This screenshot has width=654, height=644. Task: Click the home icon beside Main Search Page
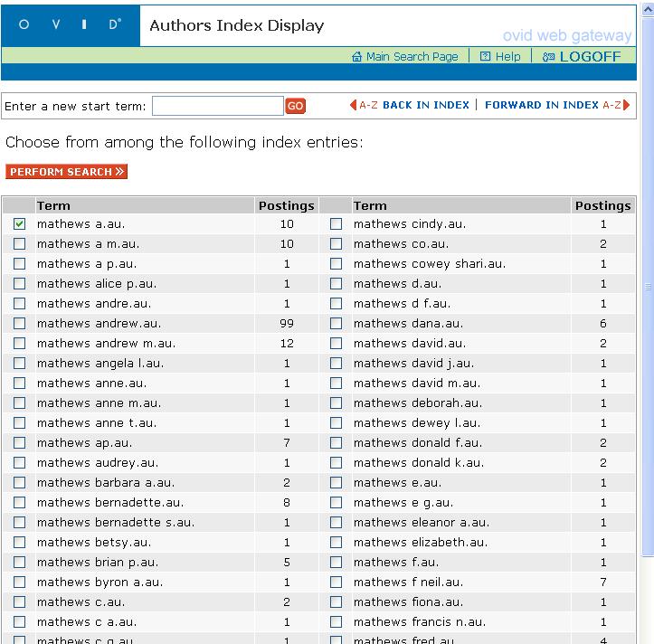(356, 56)
